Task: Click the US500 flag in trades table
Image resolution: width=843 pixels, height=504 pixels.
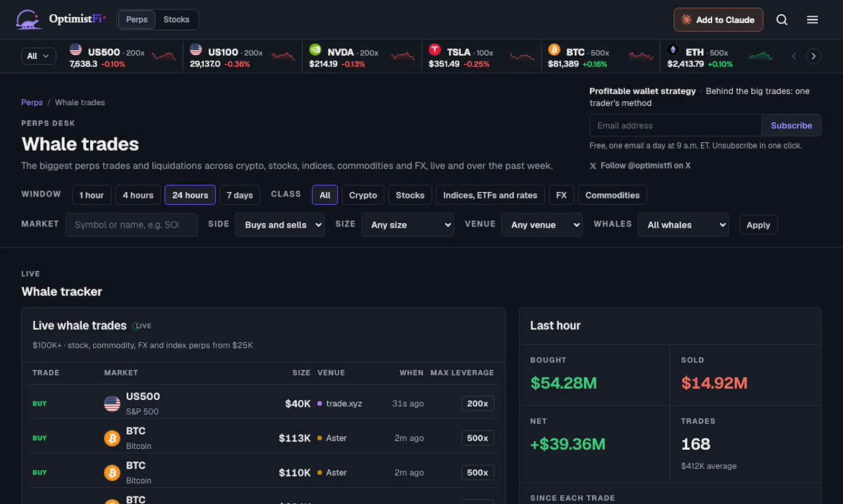Action: coord(112,404)
